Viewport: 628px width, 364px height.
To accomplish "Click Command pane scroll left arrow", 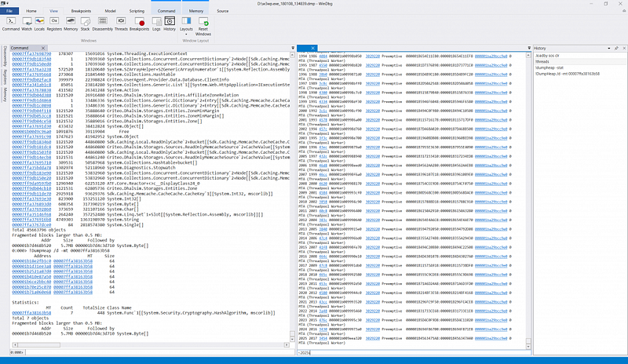I will 15,344.
